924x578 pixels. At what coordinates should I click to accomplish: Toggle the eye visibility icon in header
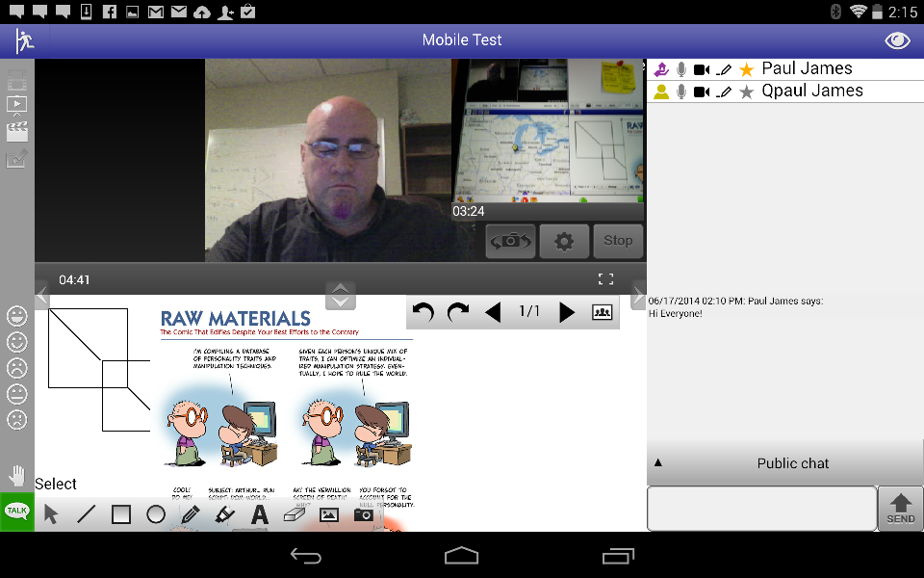coord(897,40)
